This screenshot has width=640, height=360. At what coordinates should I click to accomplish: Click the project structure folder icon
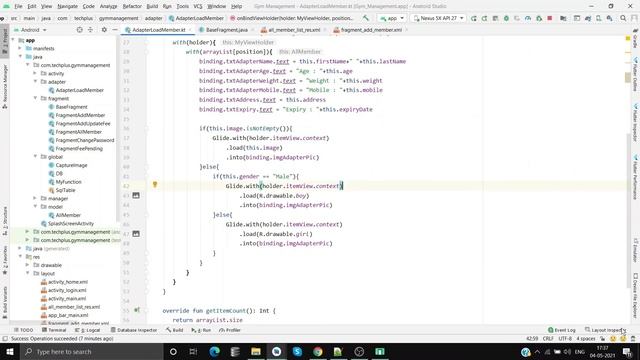pyautogui.click(x=563, y=18)
